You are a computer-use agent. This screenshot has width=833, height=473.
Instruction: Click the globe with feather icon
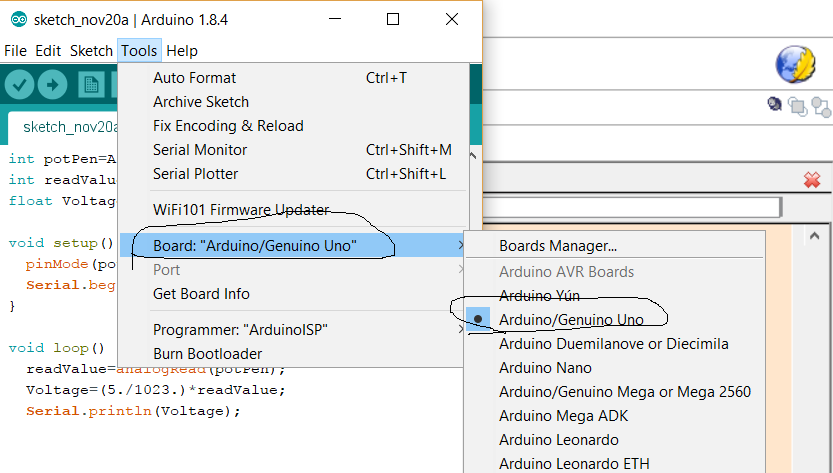pyautogui.click(x=795, y=64)
